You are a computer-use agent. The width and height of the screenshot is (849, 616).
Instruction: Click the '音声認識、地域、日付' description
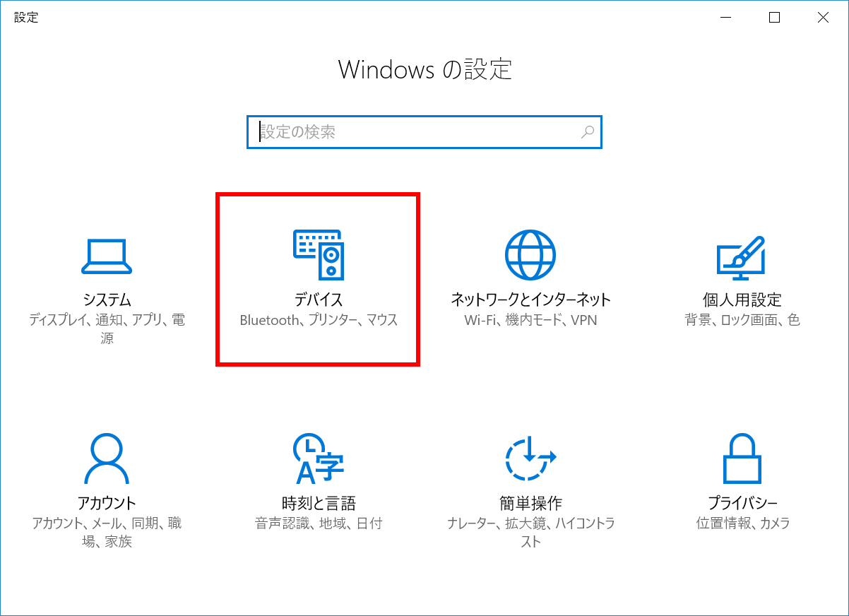(x=319, y=523)
